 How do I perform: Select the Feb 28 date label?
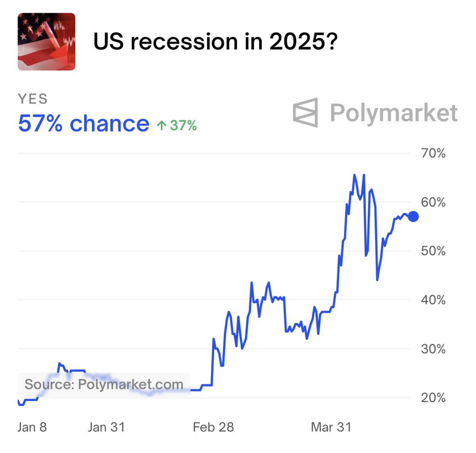(213, 427)
